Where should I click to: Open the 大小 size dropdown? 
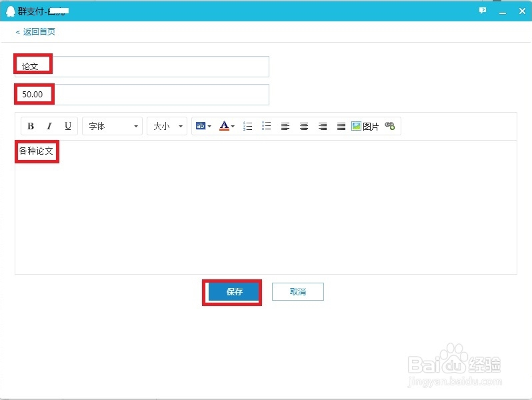tap(167, 126)
